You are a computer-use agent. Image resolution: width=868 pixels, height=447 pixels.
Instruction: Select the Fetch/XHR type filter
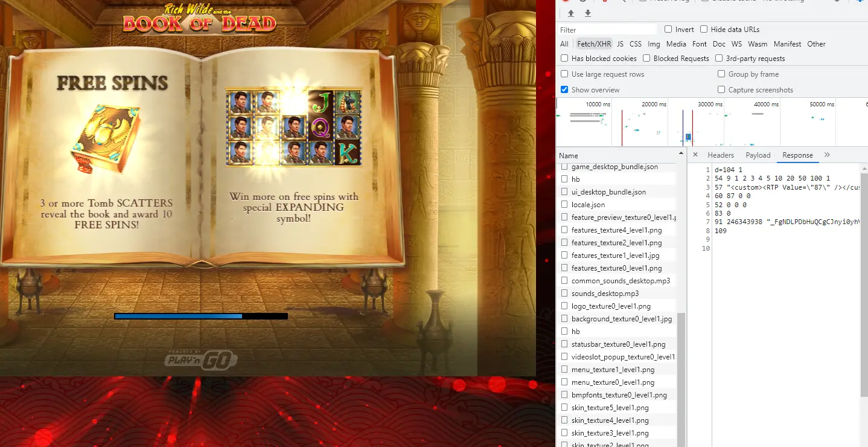coord(594,44)
